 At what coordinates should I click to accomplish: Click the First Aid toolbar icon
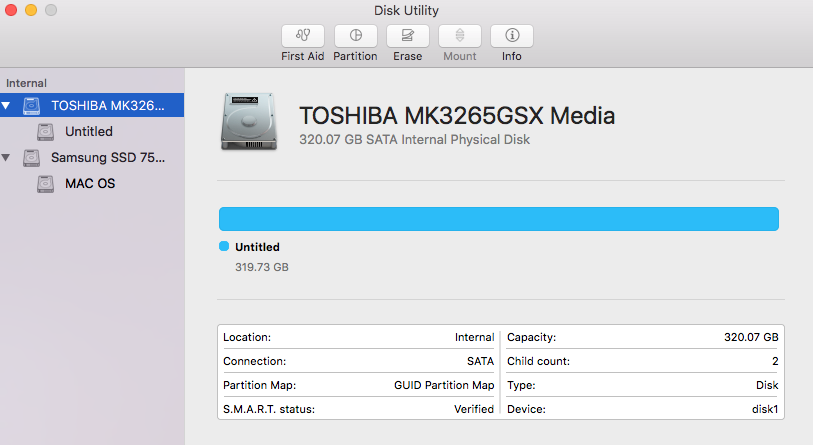[302, 36]
